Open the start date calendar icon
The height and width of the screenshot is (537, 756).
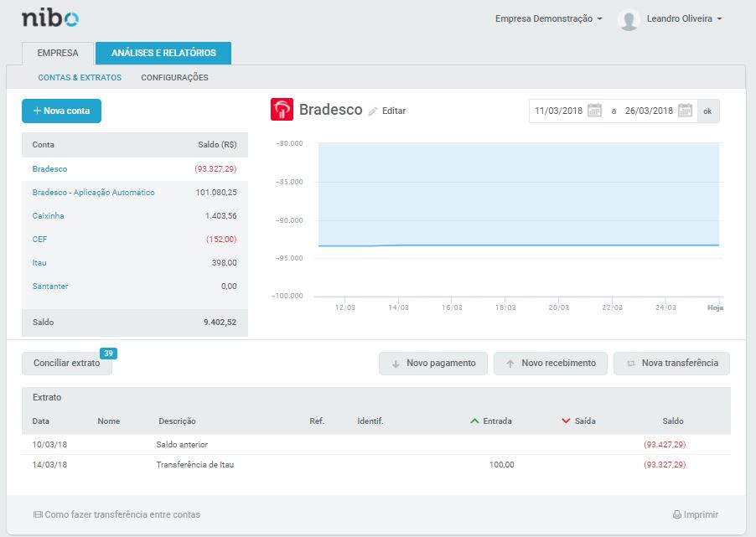tap(594, 111)
